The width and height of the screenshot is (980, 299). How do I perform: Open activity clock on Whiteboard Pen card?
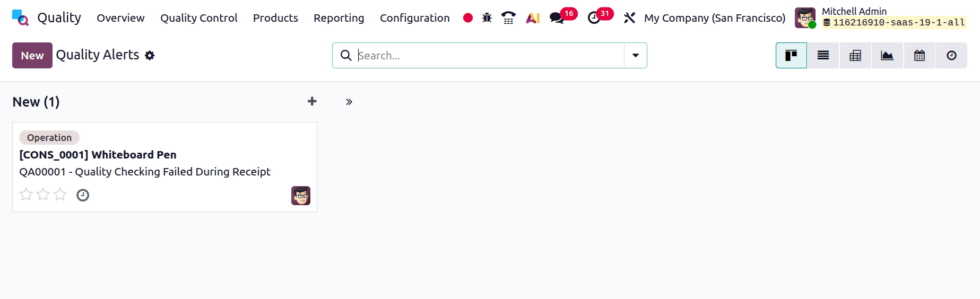83,195
